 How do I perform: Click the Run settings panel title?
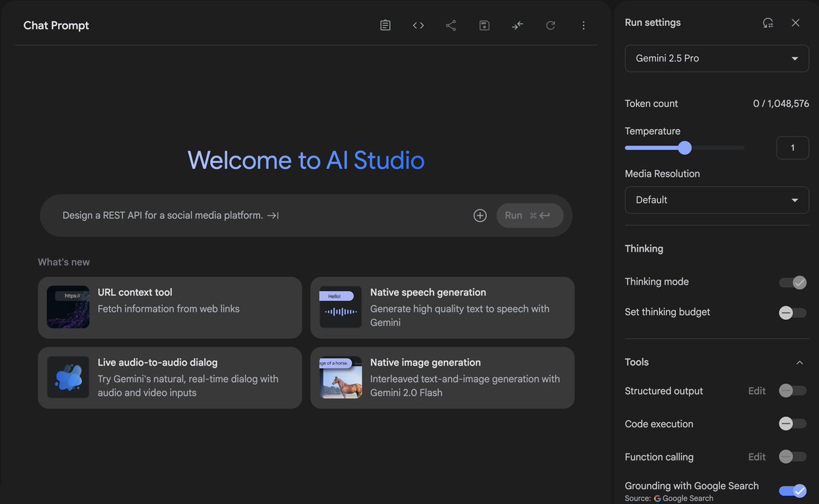(652, 23)
